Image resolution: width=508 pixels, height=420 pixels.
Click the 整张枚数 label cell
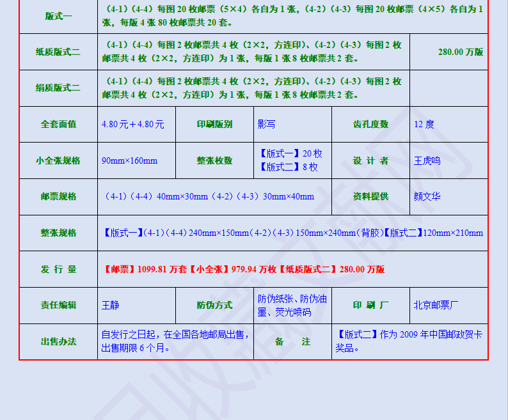point(214,160)
